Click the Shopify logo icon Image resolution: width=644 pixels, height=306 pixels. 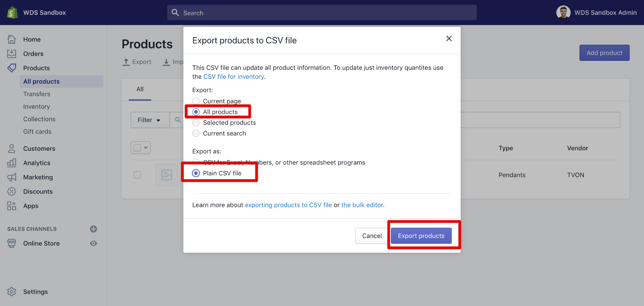12,13
